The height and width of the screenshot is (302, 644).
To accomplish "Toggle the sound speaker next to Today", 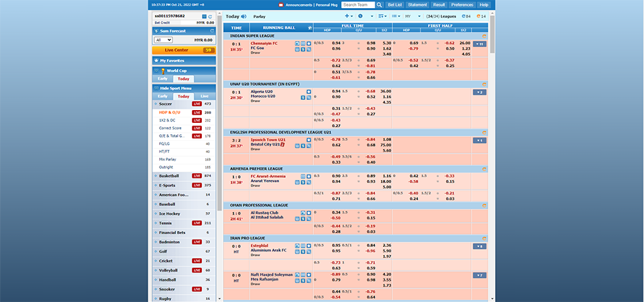I will (x=244, y=16).
